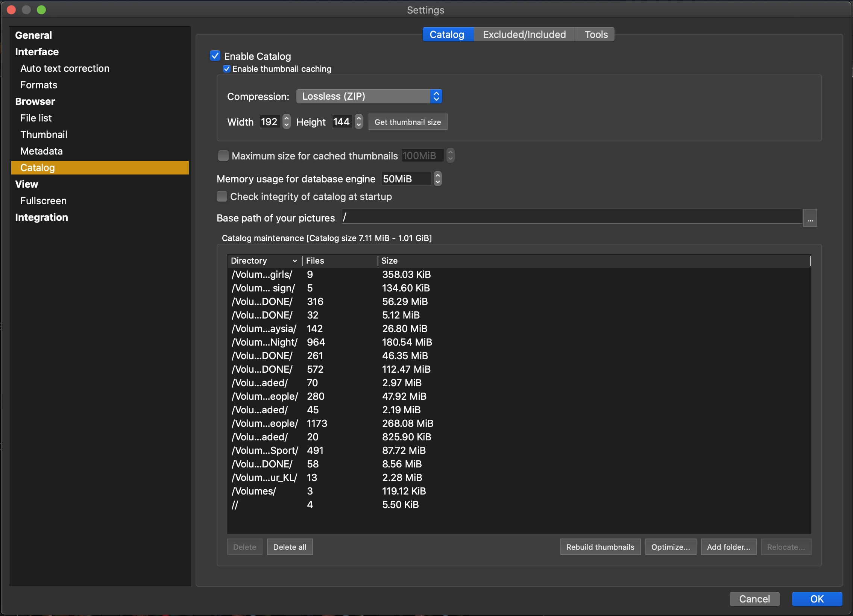Open the Compression dropdown
This screenshot has width=853, height=616.
(369, 96)
